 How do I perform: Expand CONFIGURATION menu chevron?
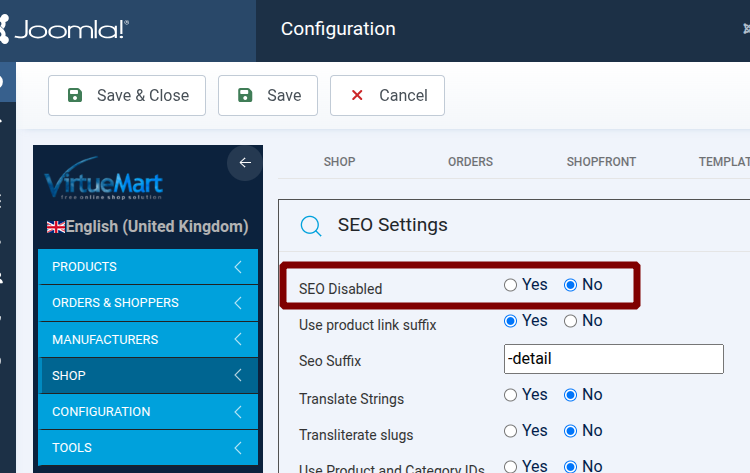point(238,412)
